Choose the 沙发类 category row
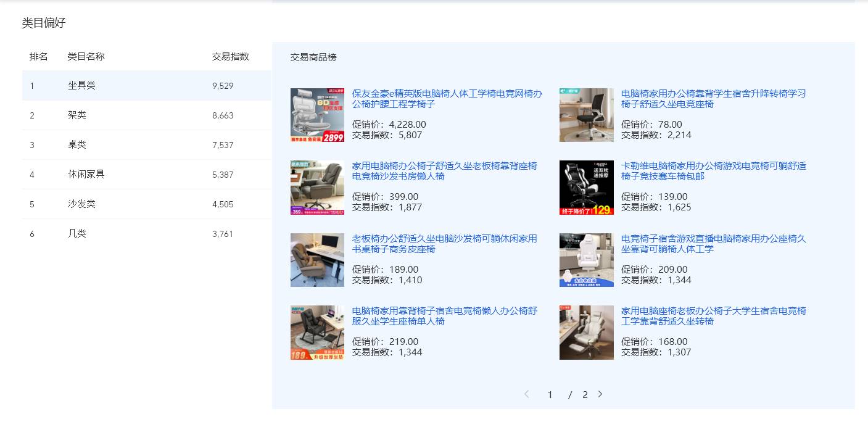The image size is (868, 427). click(x=146, y=204)
